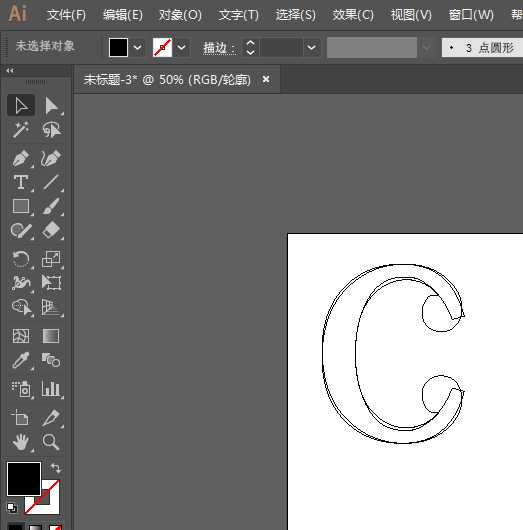Select the Scale tool
Image resolution: width=523 pixels, height=530 pixels.
pyautogui.click(x=51, y=259)
